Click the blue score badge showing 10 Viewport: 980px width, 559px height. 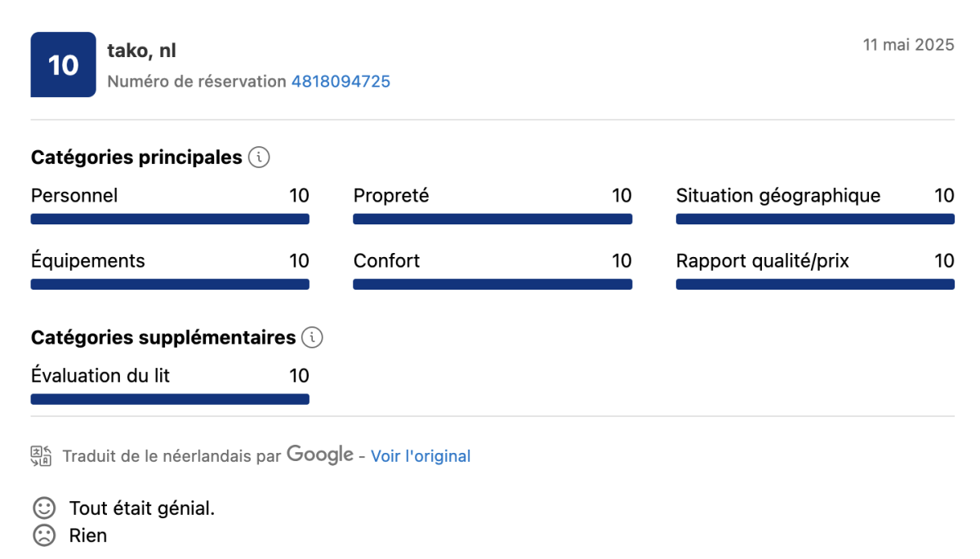click(x=63, y=64)
